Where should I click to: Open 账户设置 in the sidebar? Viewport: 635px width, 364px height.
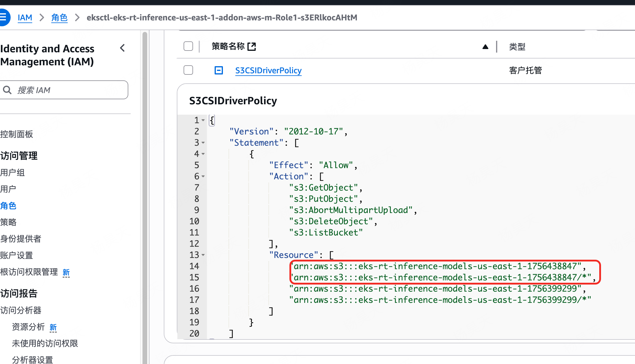[17, 255]
